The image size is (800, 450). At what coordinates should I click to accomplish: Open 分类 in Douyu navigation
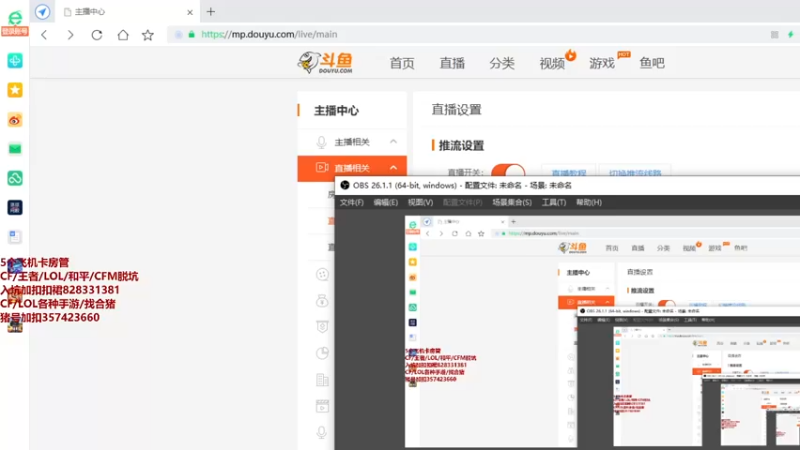point(502,63)
